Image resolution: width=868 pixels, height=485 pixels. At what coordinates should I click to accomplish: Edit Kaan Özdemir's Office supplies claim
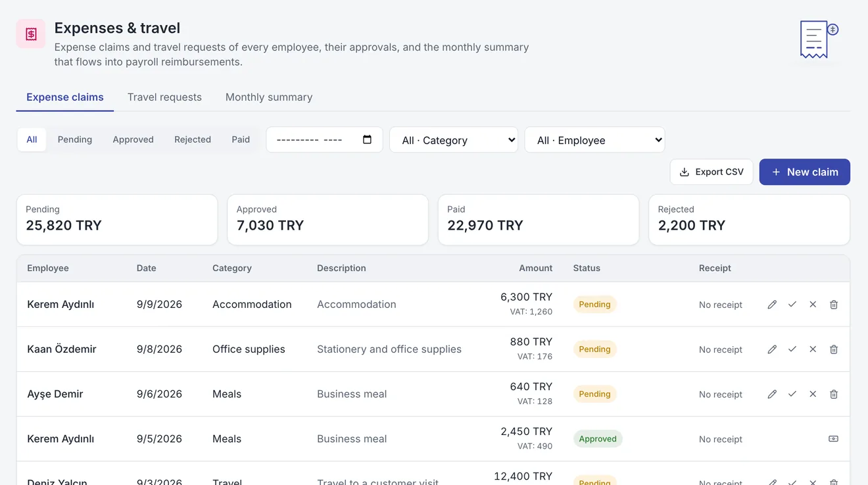(x=772, y=349)
